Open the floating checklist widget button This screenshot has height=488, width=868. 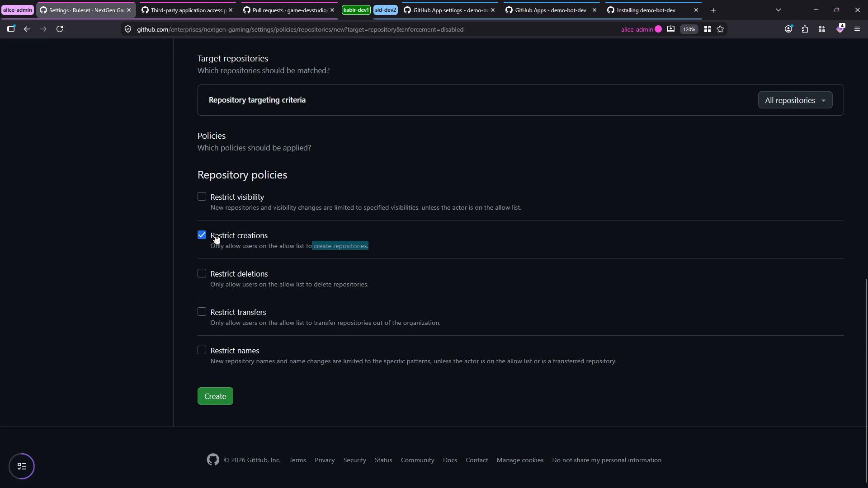(x=22, y=466)
